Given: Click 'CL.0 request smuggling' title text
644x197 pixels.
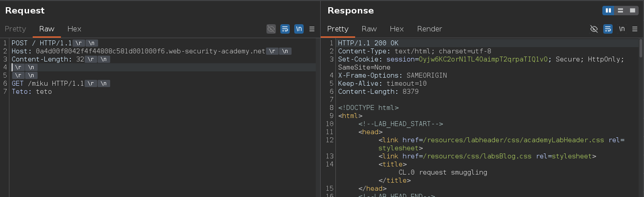Looking at the screenshot, I should [x=443, y=172].
